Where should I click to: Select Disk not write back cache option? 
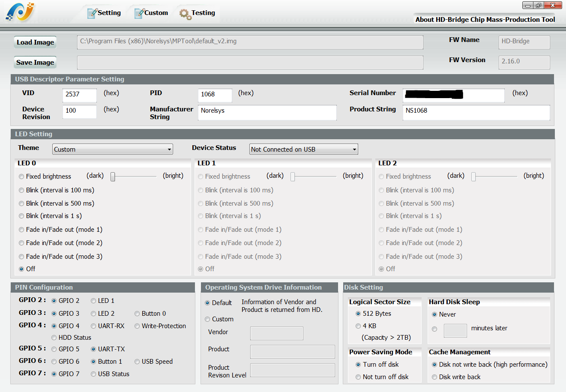[490, 365]
